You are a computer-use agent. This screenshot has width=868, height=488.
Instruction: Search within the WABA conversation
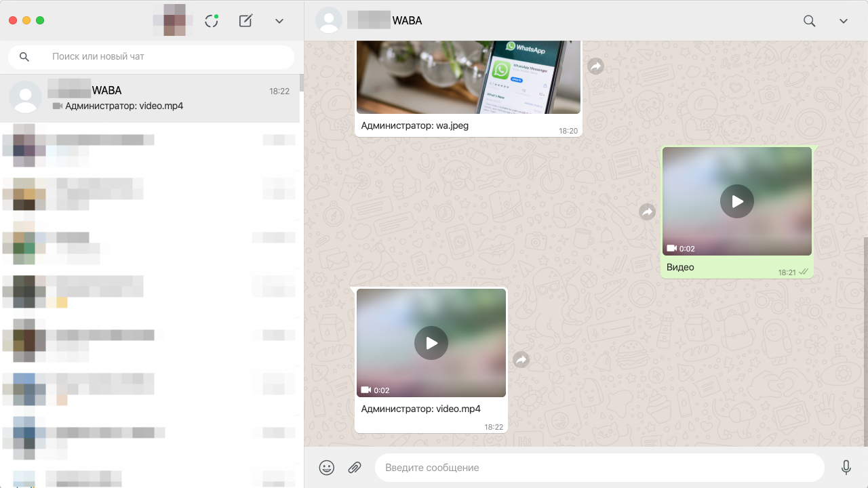point(809,21)
